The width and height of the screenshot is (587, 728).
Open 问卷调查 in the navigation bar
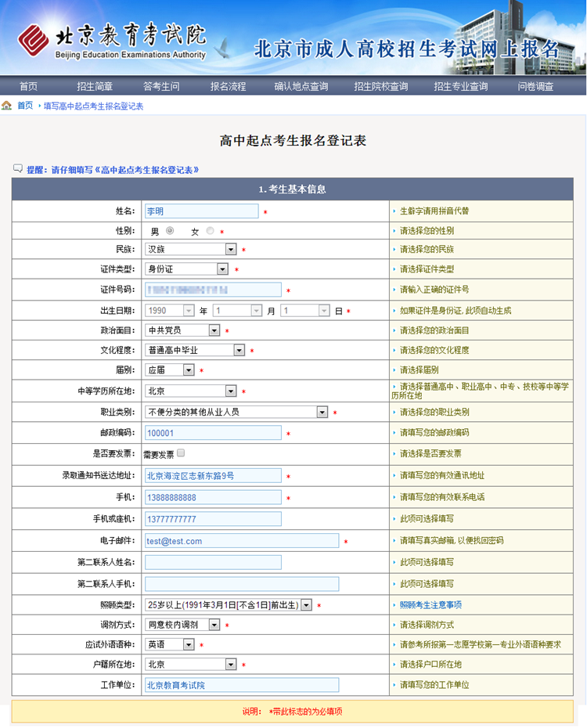pyautogui.click(x=535, y=86)
